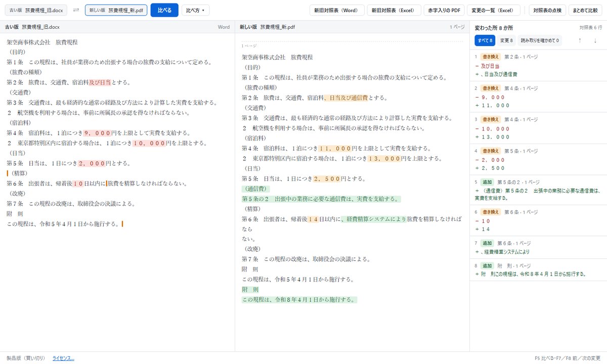Image resolution: width=607 pixels, height=364 pixels.
Task: Select change 7 addition 経費精算システムにより
Action: click(538, 248)
